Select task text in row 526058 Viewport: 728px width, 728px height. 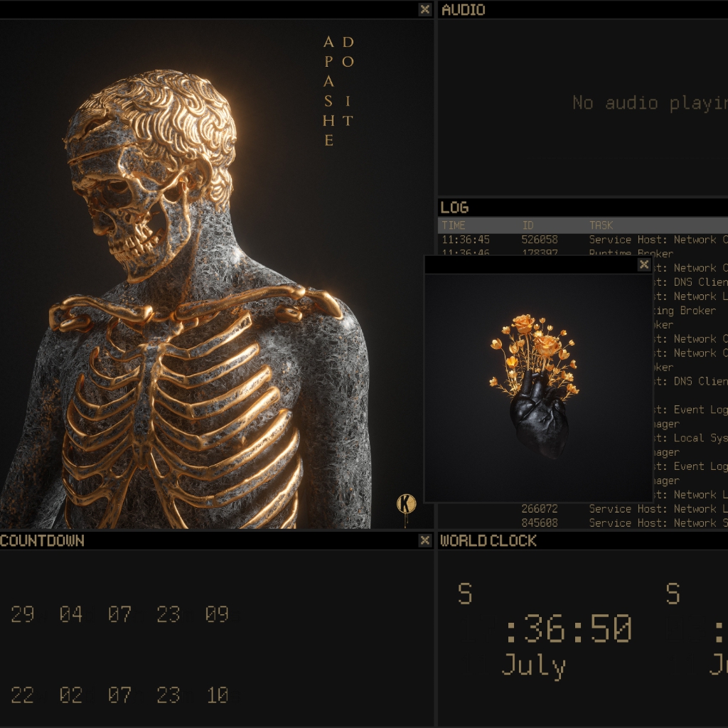click(658, 240)
